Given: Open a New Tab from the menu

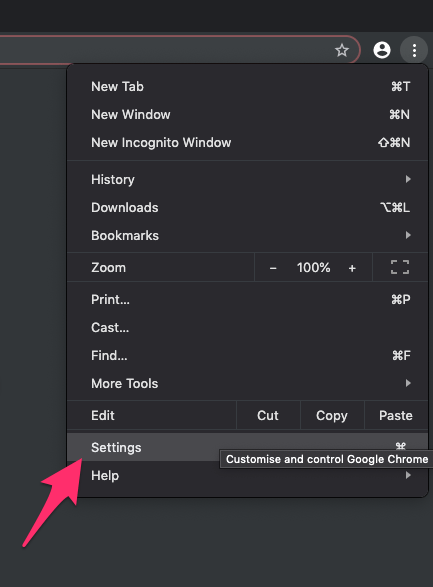Looking at the screenshot, I should point(247,86).
